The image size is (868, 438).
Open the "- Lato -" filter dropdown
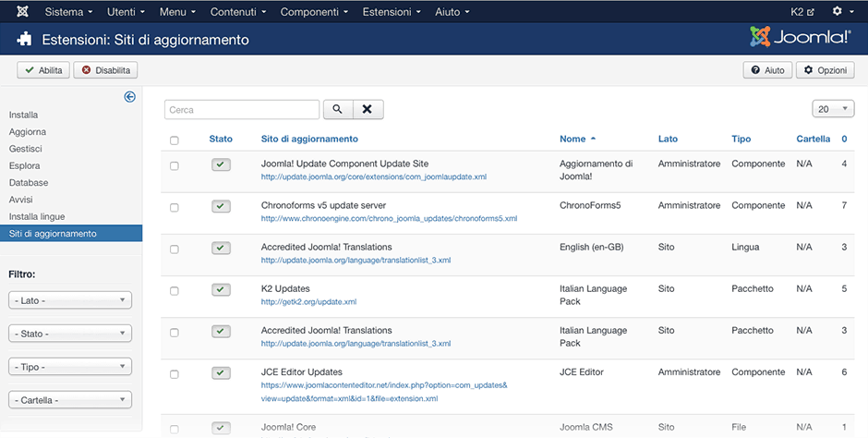point(70,300)
